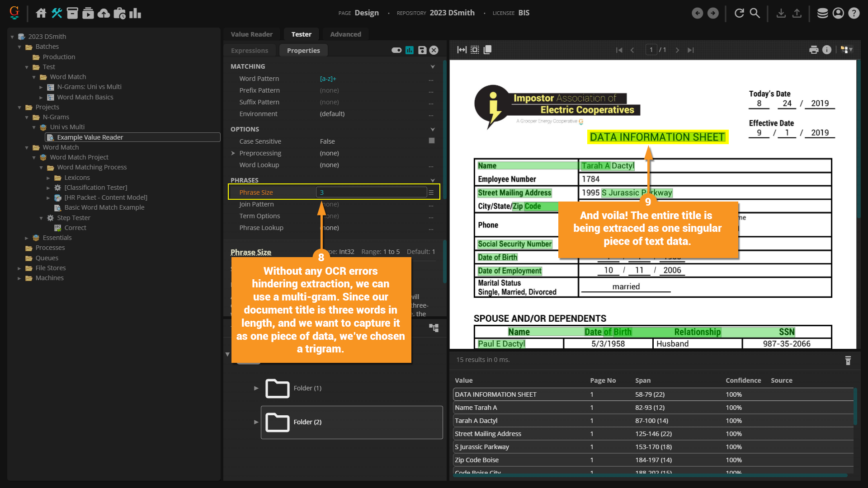This screenshot has width=868, height=488.
Task: Switch to the Expressions tab
Action: coord(250,51)
